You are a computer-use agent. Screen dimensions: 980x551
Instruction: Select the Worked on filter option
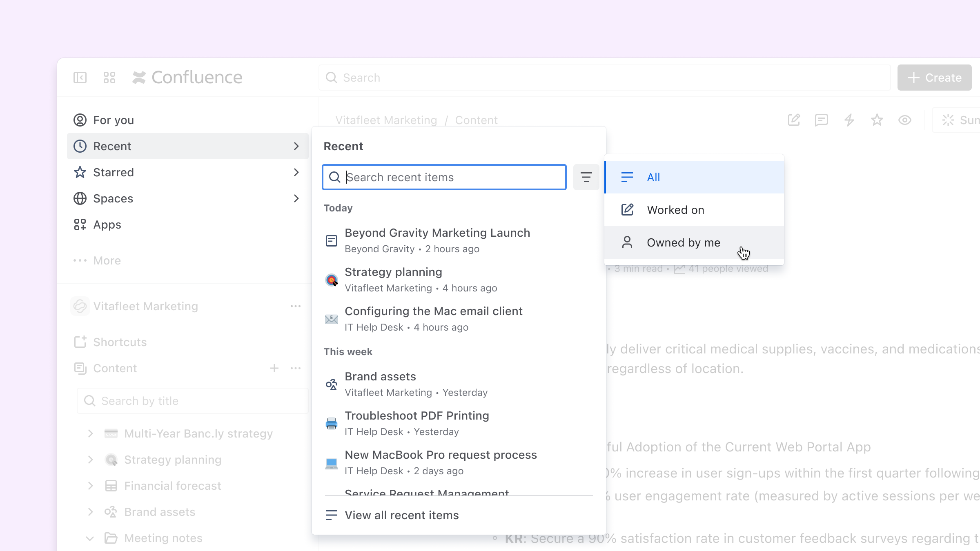(x=694, y=210)
